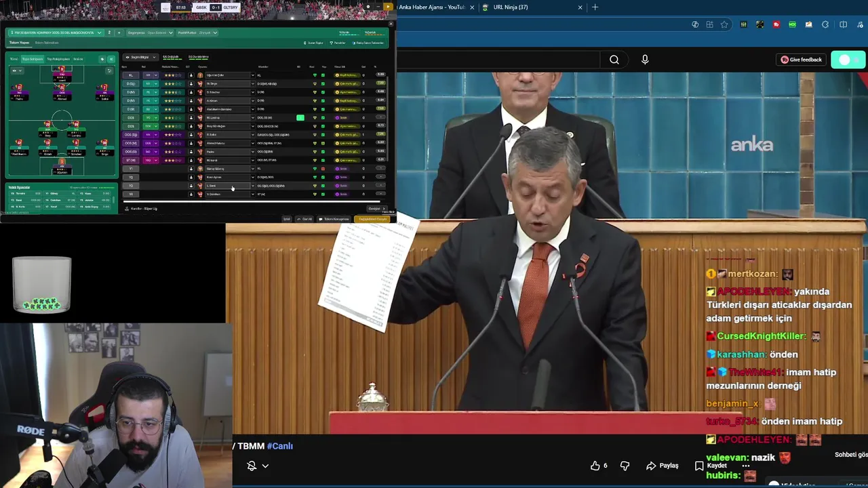The width and height of the screenshot is (868, 488).
Task: Activate YouTube voice search microphone
Action: 645,60
